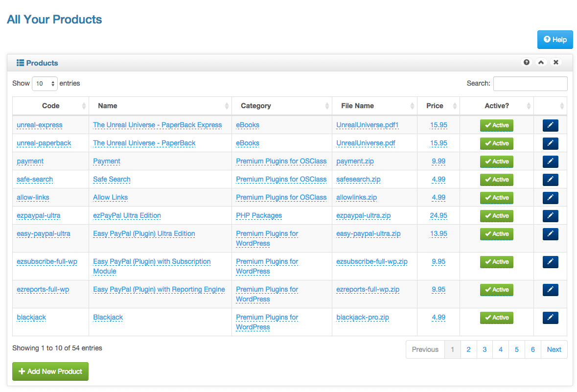
Task: Click the Blackjack name link
Action: coord(108,317)
